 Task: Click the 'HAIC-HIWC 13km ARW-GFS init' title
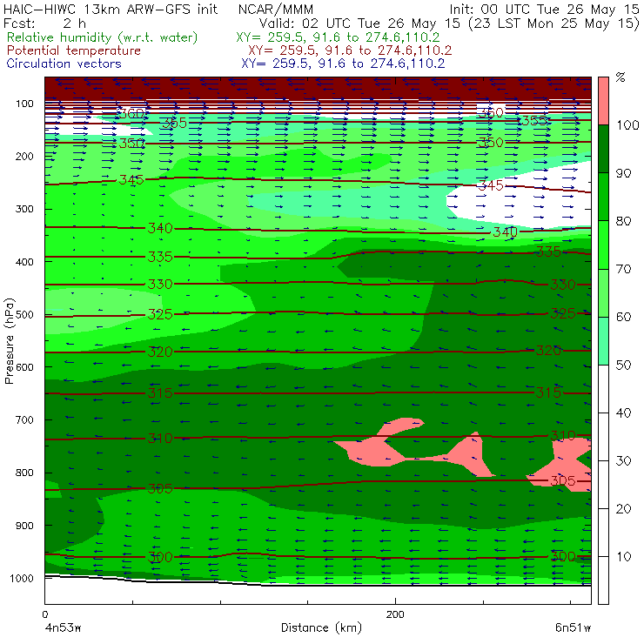tap(110, 9)
